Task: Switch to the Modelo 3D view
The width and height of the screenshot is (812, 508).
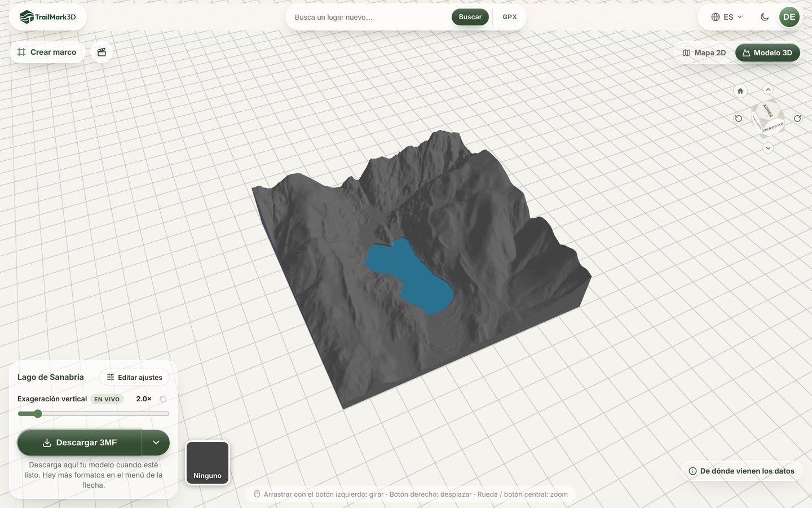Action: [x=767, y=52]
